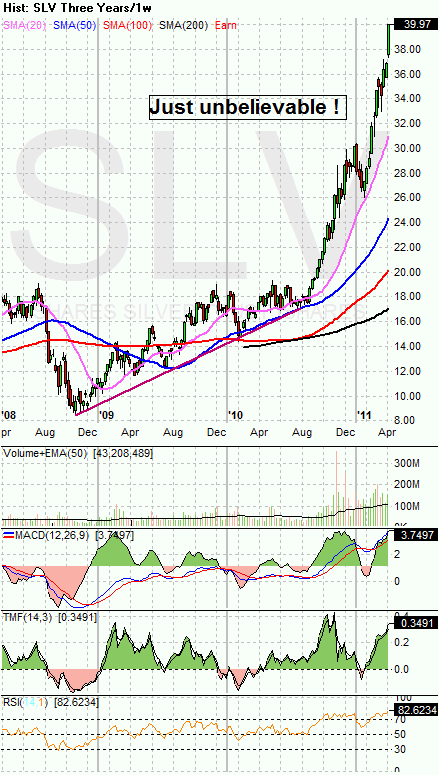Click the 14.00 price axis label
This screenshot has height=775, width=439.
(x=408, y=346)
